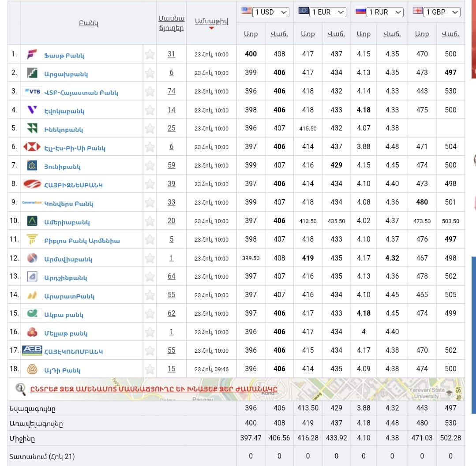Screen dimensions: 476x466
Task: Click the Armbusinessbank red oval logo
Action: (x=32, y=184)
